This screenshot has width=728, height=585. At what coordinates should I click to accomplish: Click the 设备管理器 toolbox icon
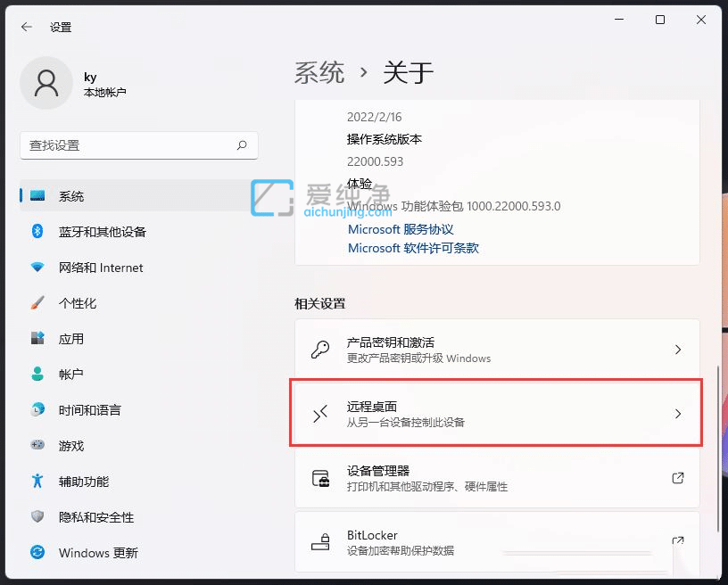tap(320, 478)
